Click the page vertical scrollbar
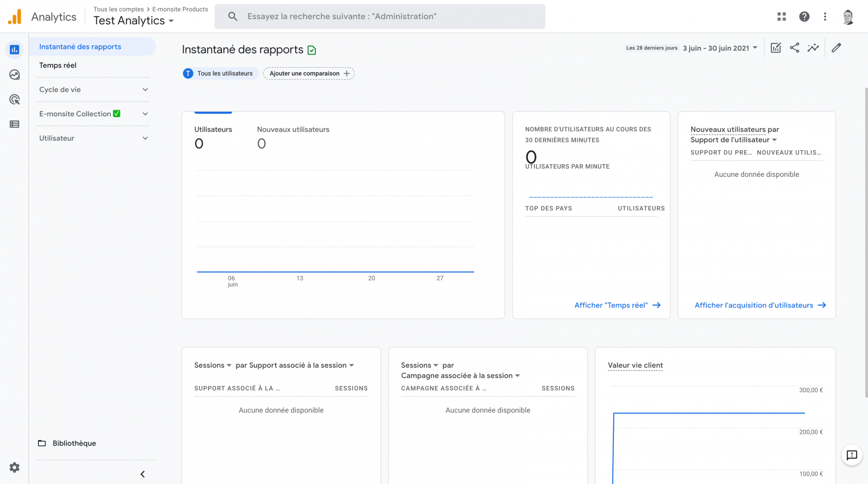This screenshot has width=868, height=484. tap(866, 242)
